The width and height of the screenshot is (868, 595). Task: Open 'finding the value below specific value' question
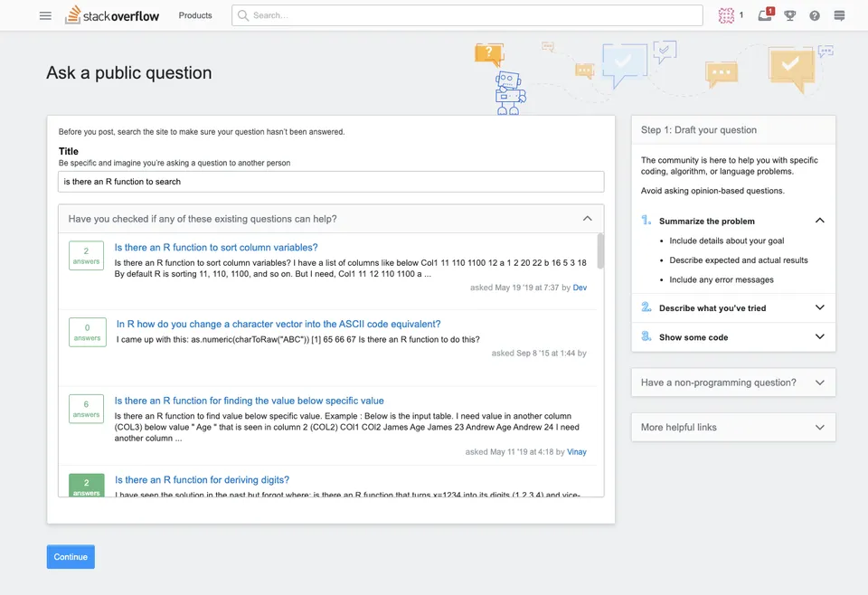[x=250, y=401]
